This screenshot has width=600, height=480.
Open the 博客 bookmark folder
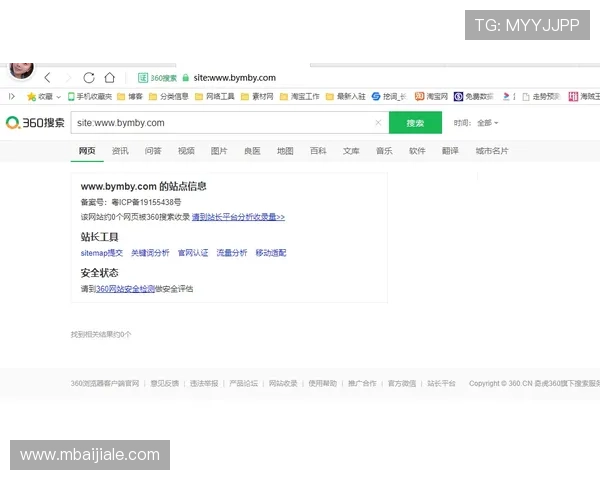tap(130, 96)
